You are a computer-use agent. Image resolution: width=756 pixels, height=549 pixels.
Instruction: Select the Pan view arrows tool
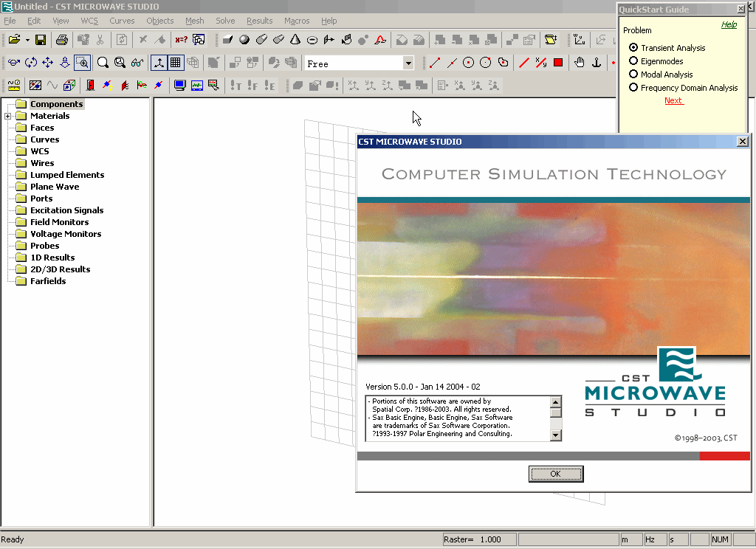[48, 62]
